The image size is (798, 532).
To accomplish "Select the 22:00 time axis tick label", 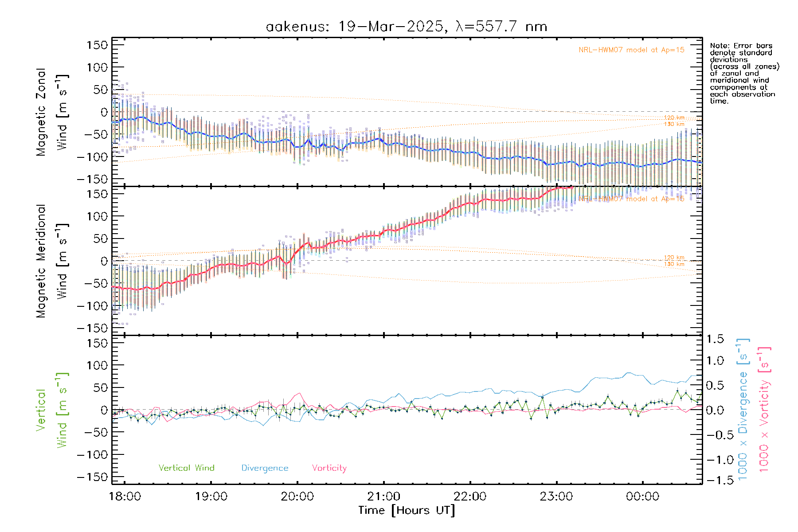I will [x=470, y=497].
